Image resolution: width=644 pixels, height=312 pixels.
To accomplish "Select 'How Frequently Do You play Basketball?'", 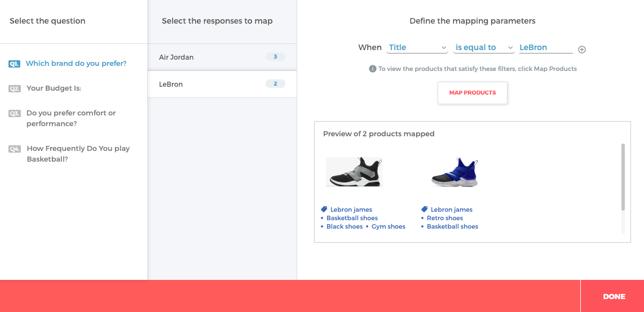I will pos(78,154).
